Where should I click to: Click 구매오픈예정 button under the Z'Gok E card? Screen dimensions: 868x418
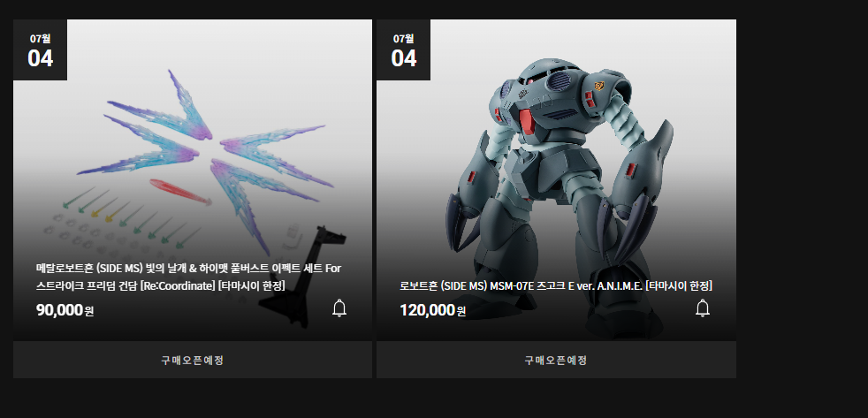(556, 360)
